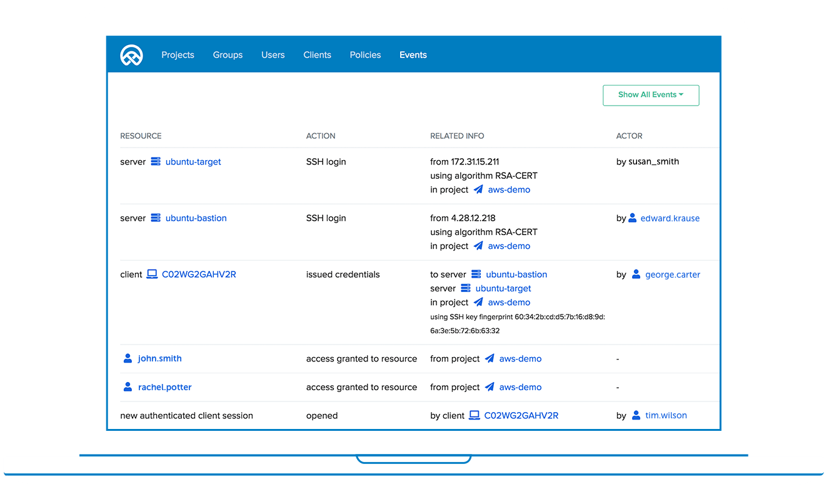Screen dimensions: 829x504
Task: Click user icon beside john.smith
Action: pyautogui.click(x=128, y=358)
